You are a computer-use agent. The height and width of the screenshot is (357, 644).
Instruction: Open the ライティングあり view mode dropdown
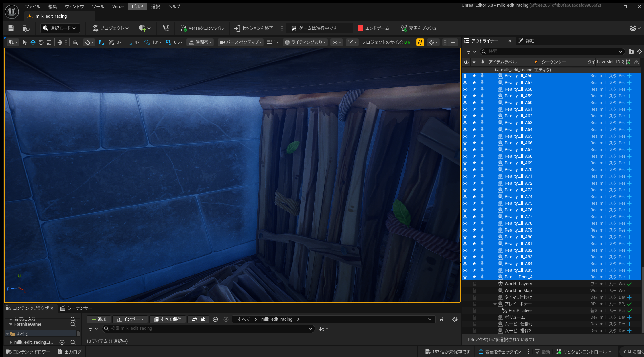pyautogui.click(x=305, y=42)
